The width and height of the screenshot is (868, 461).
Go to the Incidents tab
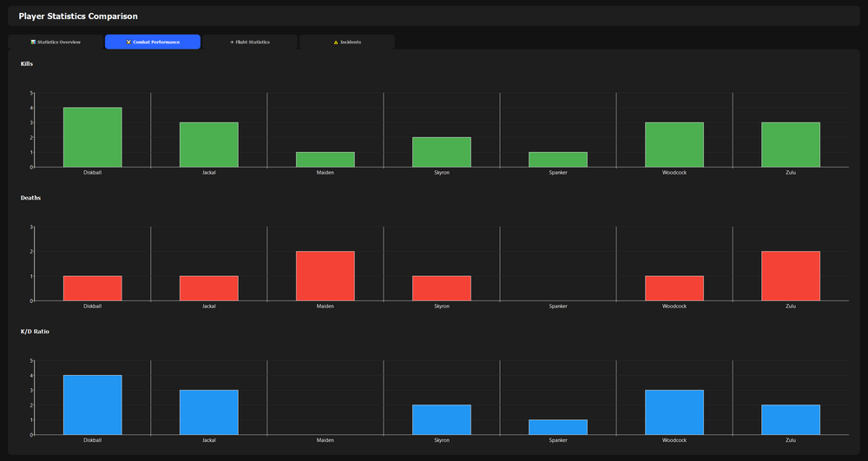click(x=347, y=42)
